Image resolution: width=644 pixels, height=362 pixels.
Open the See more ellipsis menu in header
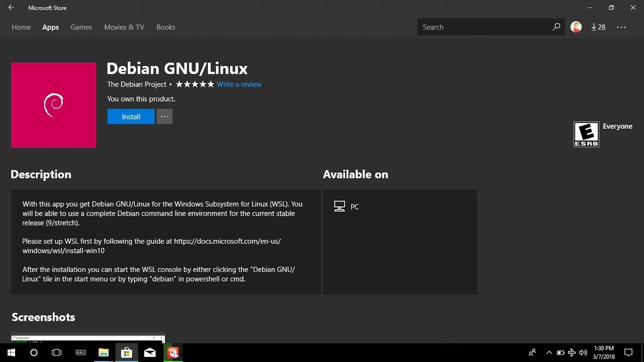621,27
